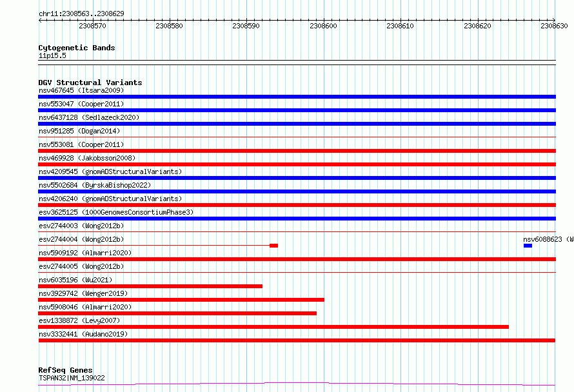Select the red bar for nsv5908046

click(x=177, y=313)
